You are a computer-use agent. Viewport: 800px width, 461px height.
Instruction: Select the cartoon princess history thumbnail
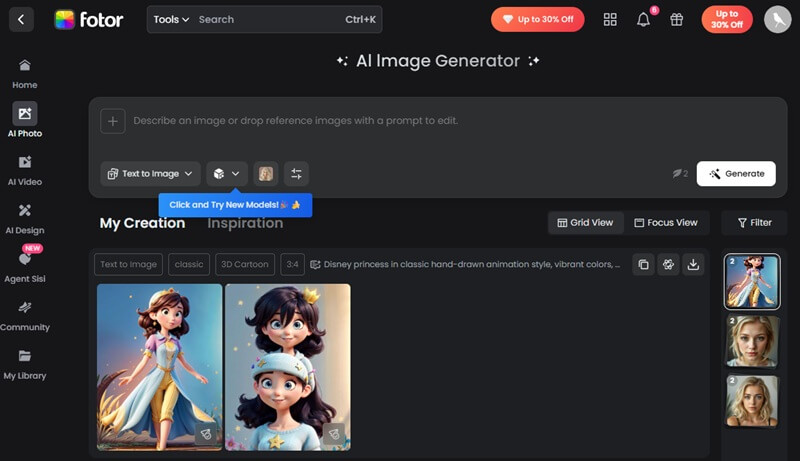pyautogui.click(x=752, y=281)
